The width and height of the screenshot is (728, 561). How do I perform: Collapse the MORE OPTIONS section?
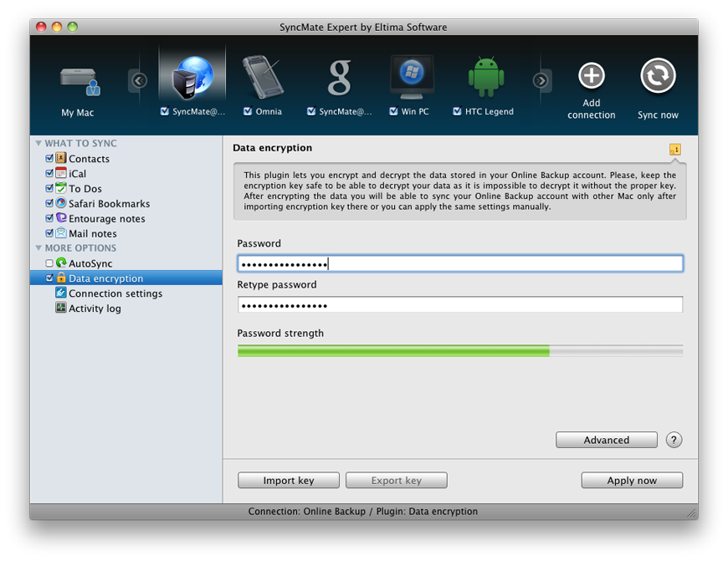(37, 247)
